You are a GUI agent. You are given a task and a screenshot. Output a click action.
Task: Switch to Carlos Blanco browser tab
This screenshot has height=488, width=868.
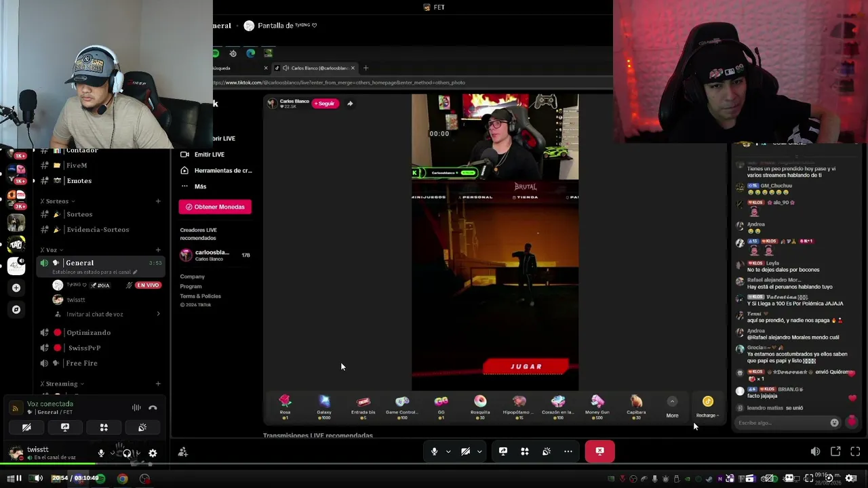click(315, 68)
